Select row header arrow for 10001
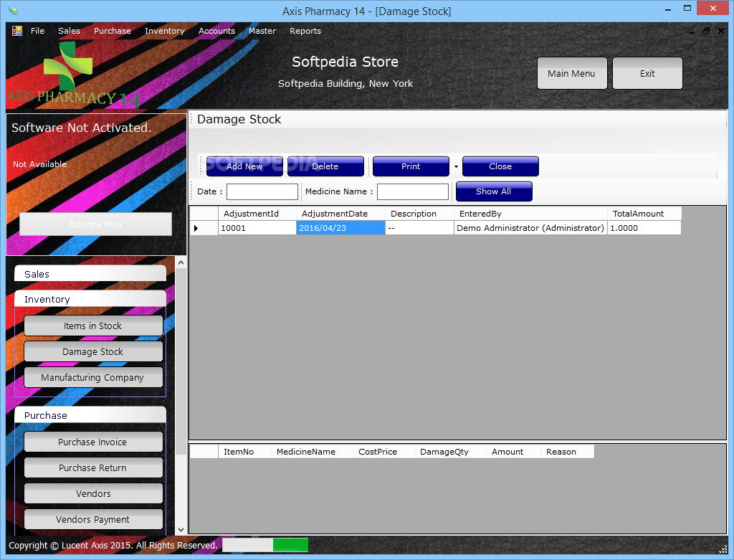 [x=204, y=228]
